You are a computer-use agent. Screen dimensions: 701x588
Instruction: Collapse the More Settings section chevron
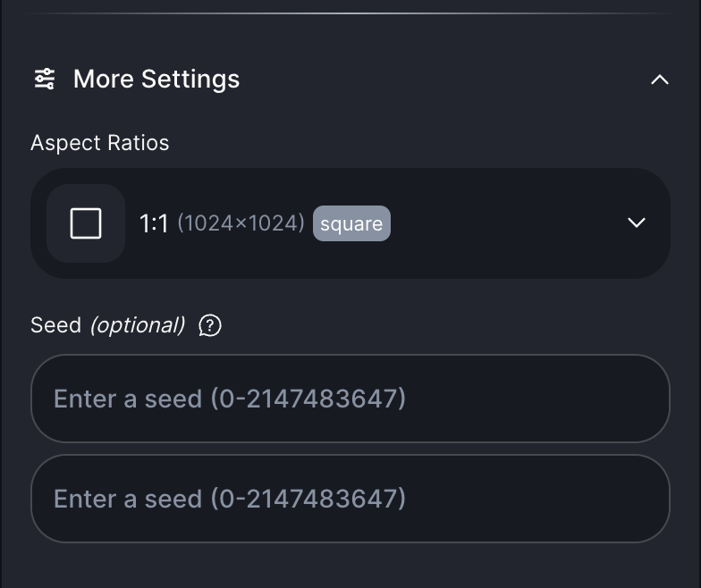pos(660,80)
